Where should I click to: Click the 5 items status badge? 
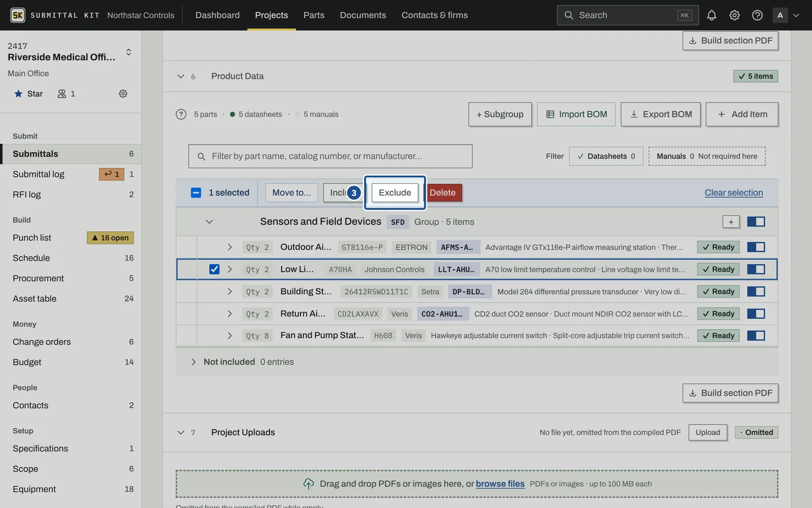756,76
